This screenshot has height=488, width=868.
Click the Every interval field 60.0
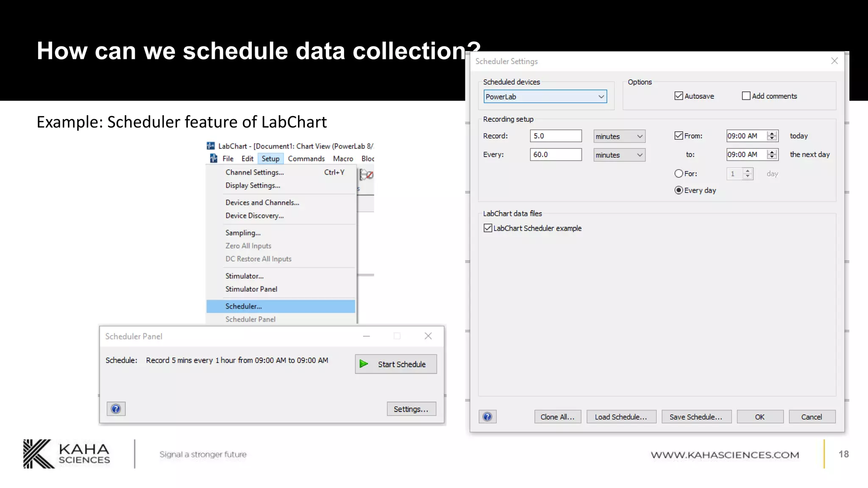pyautogui.click(x=556, y=155)
